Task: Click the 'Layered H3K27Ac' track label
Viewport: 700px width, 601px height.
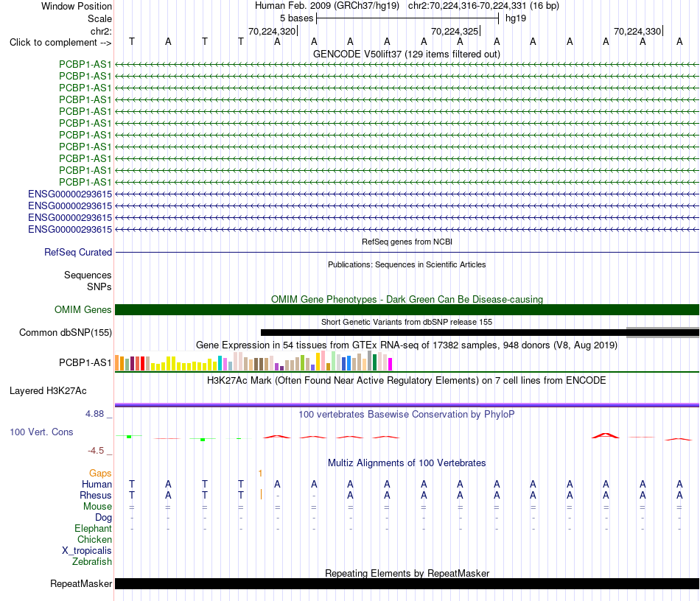Action: 48,391
